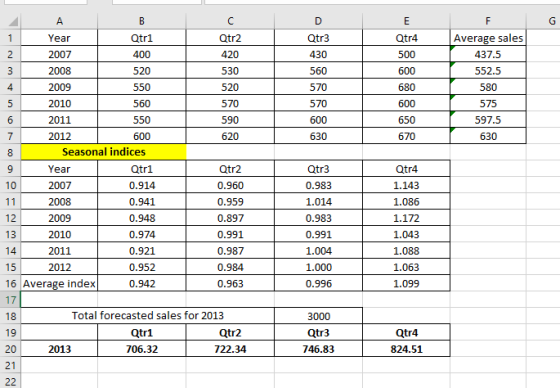
Task: Select column D header
Action: (x=319, y=21)
